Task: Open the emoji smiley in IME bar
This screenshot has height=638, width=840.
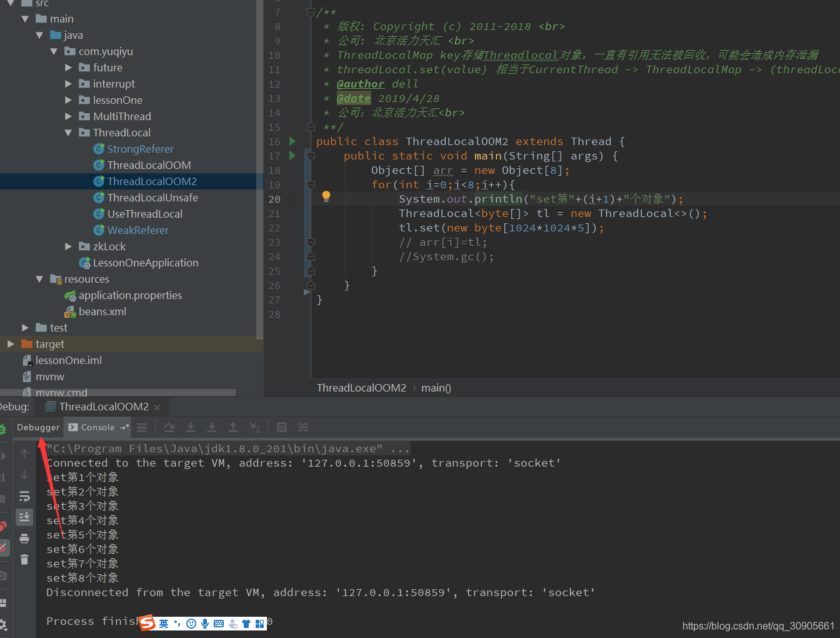Action: pos(191,624)
